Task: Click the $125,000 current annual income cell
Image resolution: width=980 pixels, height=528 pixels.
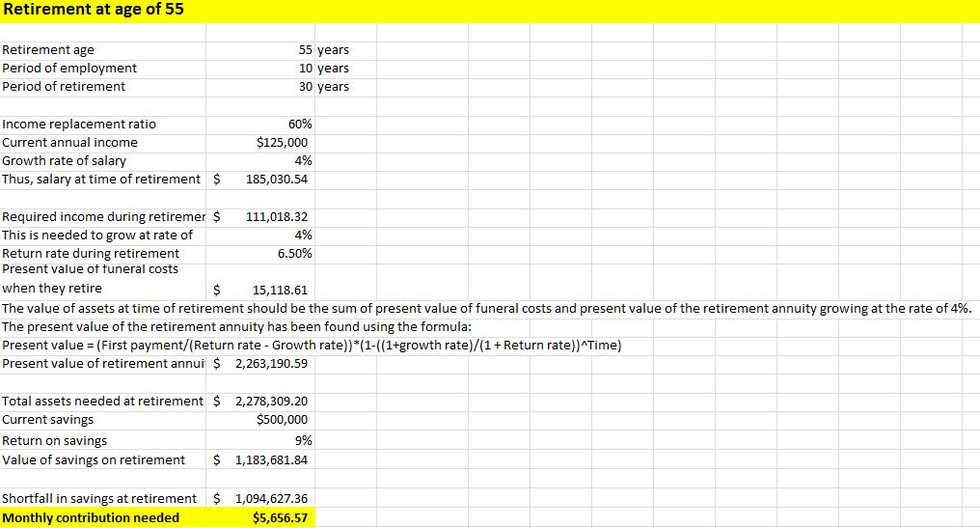Action: pyautogui.click(x=283, y=142)
